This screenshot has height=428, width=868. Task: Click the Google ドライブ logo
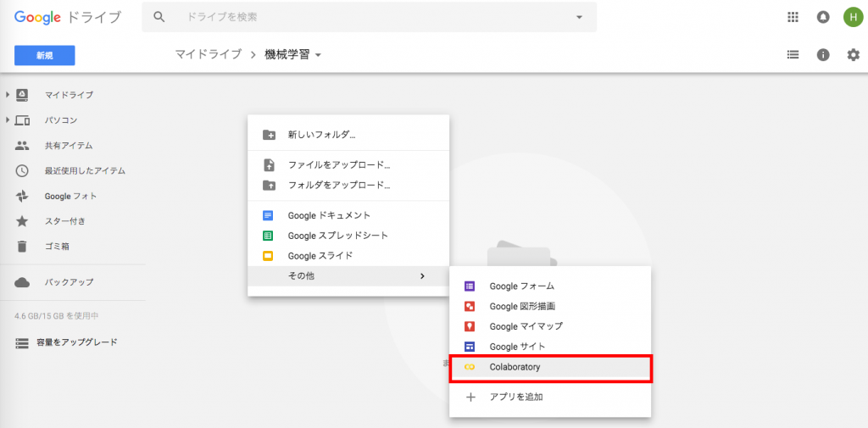67,17
